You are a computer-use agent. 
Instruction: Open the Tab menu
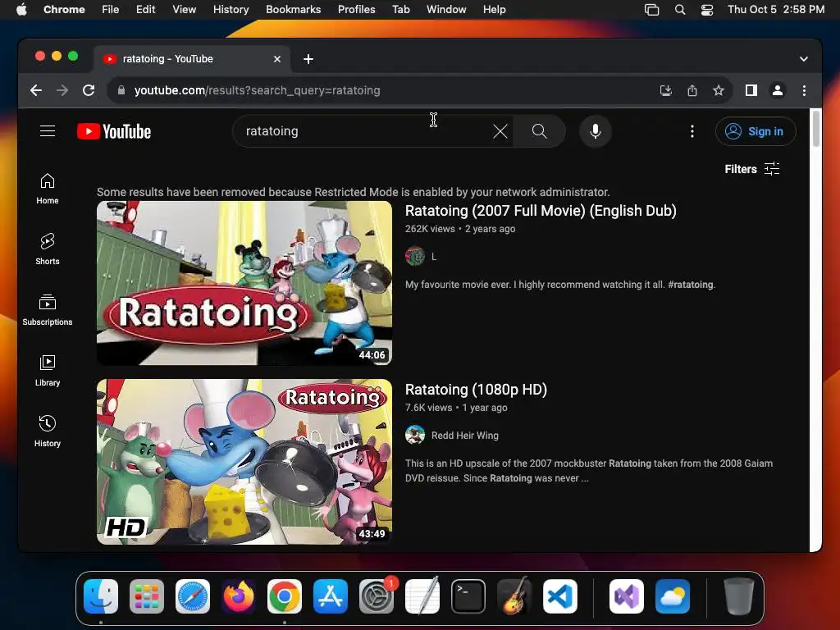[x=400, y=10]
